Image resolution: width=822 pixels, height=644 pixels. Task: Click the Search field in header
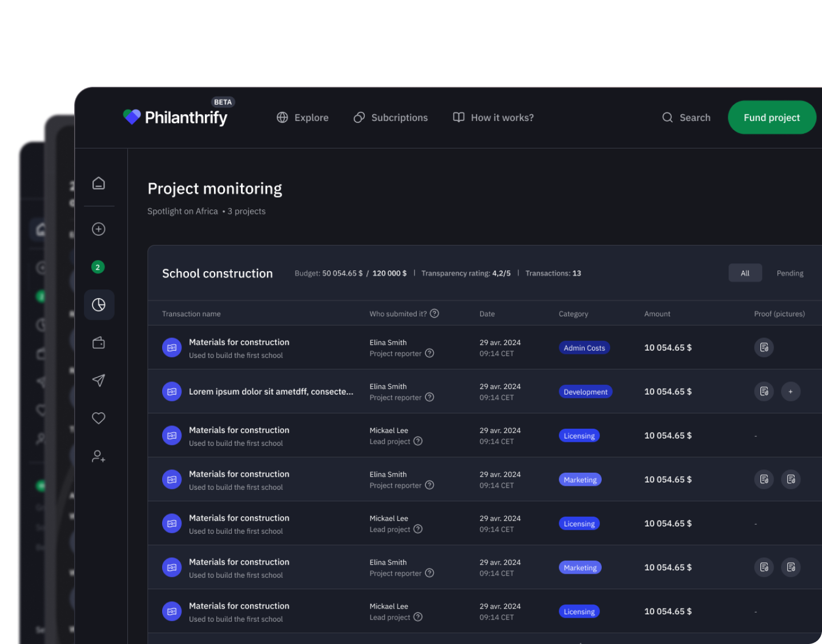687,118
